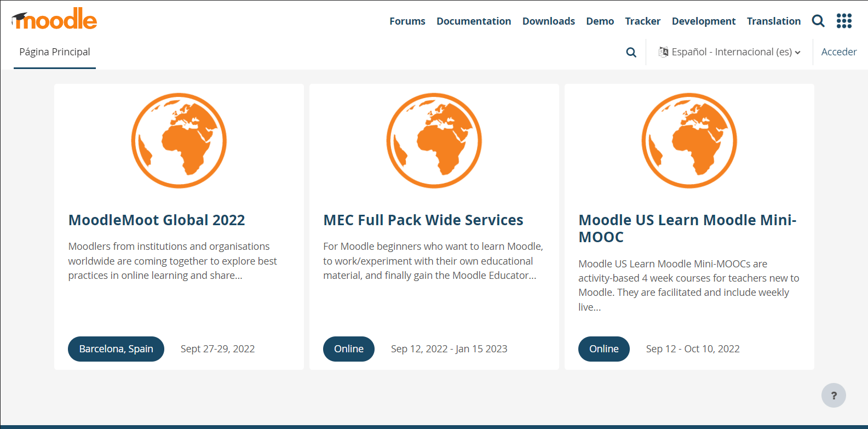Open the Translation navigation link

click(x=774, y=21)
